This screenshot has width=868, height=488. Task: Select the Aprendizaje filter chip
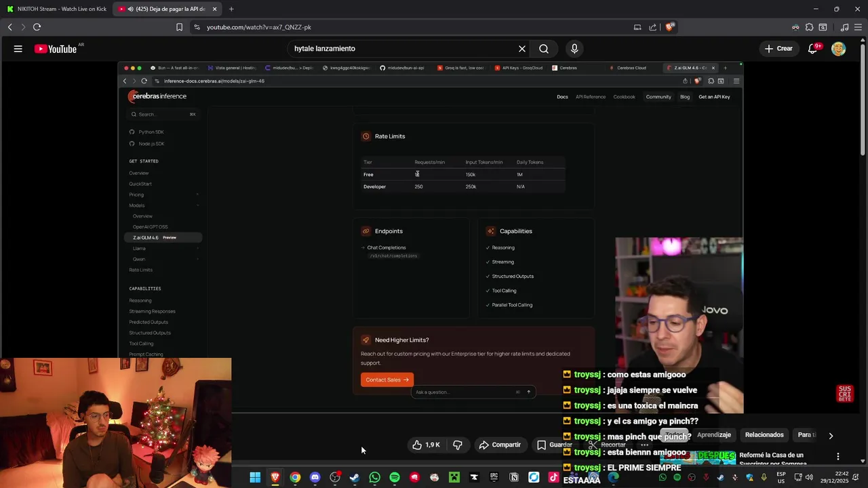pos(714,435)
